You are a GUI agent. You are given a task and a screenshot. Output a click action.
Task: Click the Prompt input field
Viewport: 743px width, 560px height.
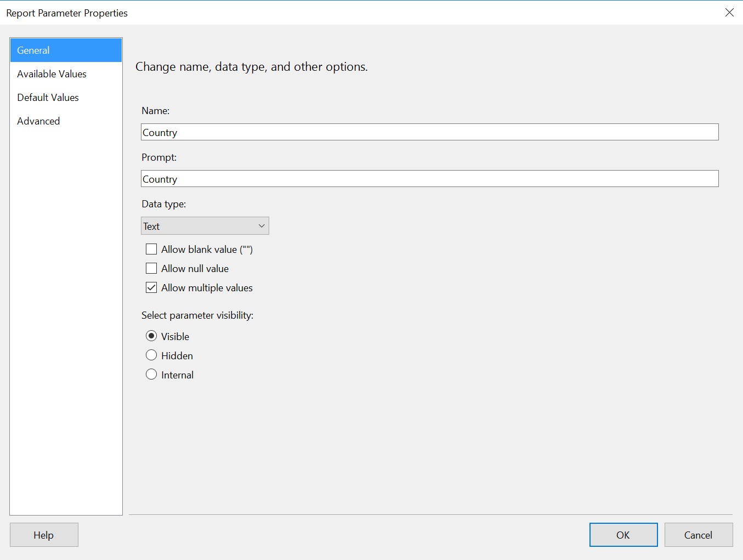(429, 179)
